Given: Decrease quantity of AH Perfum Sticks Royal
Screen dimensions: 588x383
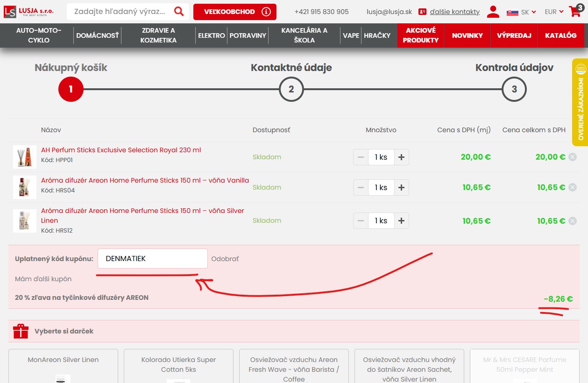Looking at the screenshot, I should click(x=361, y=157).
